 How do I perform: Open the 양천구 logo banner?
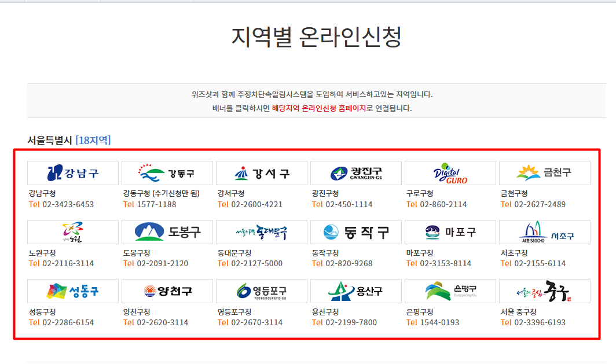(167, 291)
